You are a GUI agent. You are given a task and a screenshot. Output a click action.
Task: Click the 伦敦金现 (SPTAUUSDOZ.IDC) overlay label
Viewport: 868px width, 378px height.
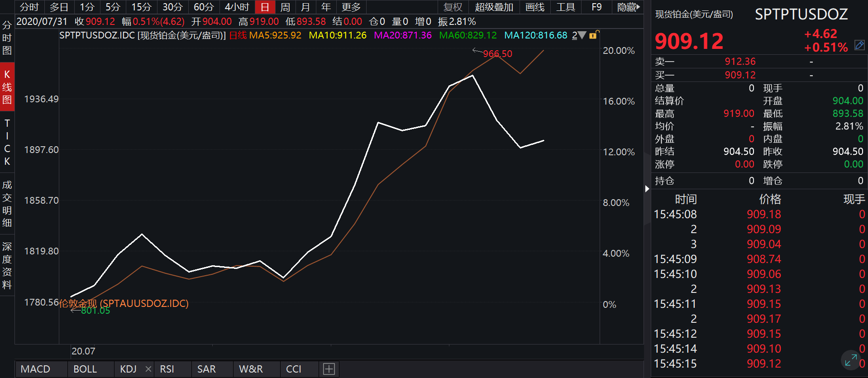pyautogui.click(x=124, y=303)
